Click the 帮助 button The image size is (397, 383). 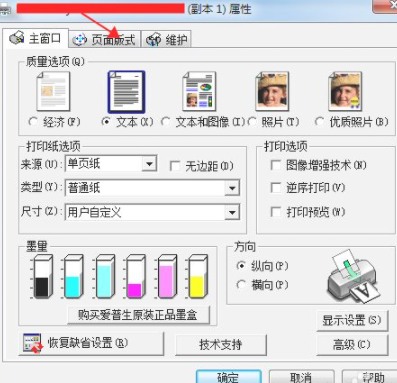370,376
